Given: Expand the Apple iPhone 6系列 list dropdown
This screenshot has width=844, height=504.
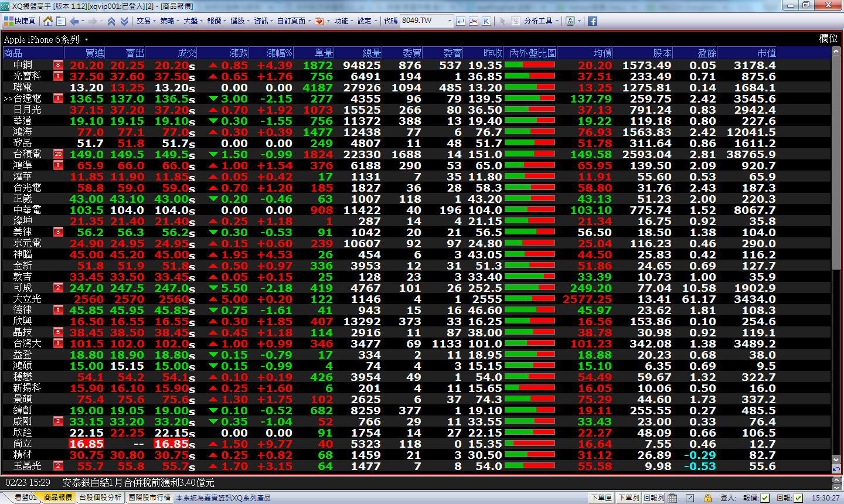Looking at the screenshot, I should coord(86,40).
